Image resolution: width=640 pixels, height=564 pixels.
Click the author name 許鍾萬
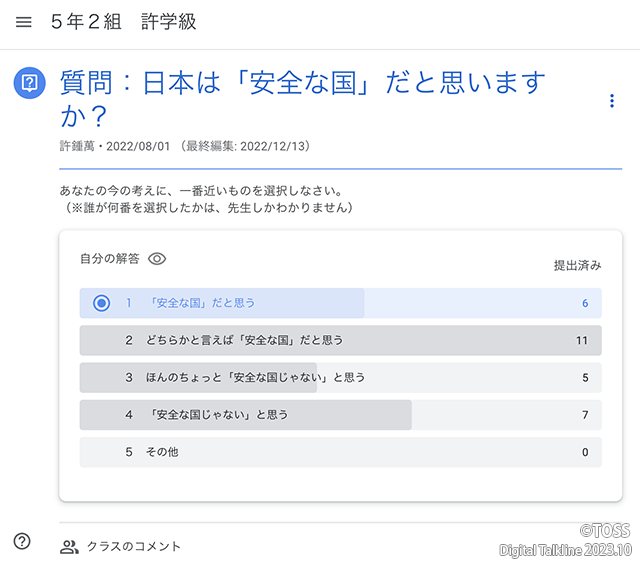coord(77,146)
